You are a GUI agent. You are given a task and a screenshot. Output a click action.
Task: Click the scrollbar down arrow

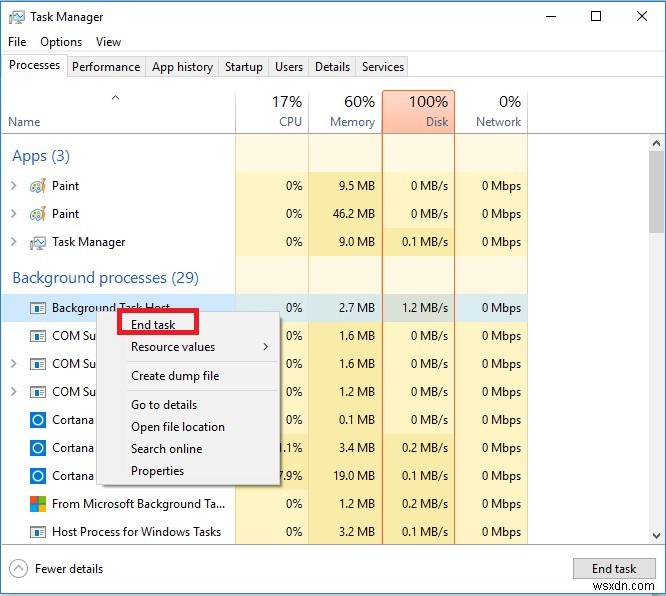pos(656,536)
